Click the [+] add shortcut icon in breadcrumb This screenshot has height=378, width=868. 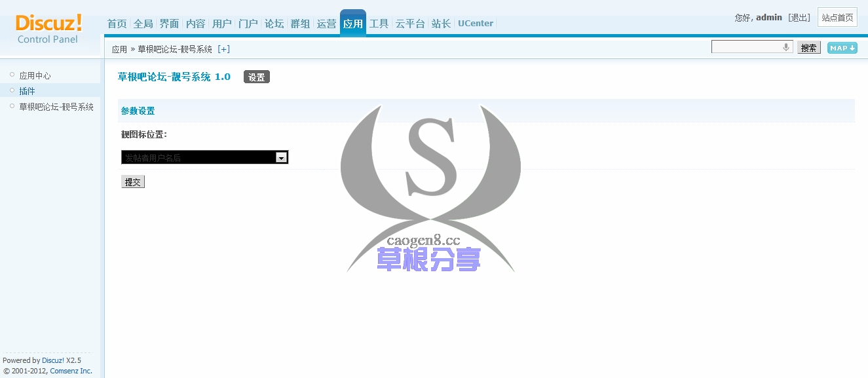click(223, 49)
